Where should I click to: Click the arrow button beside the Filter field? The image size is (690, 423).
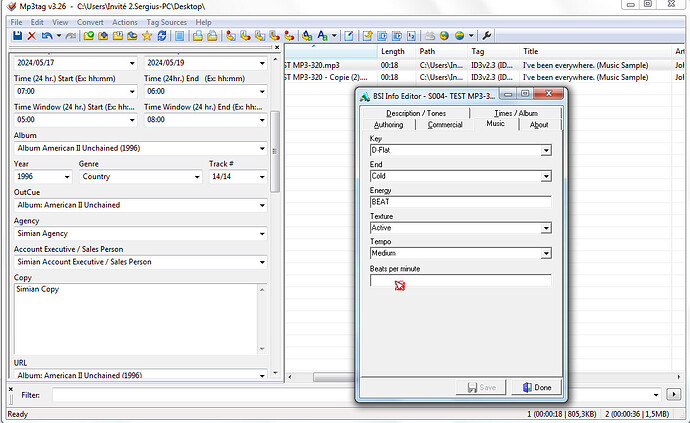[674, 394]
